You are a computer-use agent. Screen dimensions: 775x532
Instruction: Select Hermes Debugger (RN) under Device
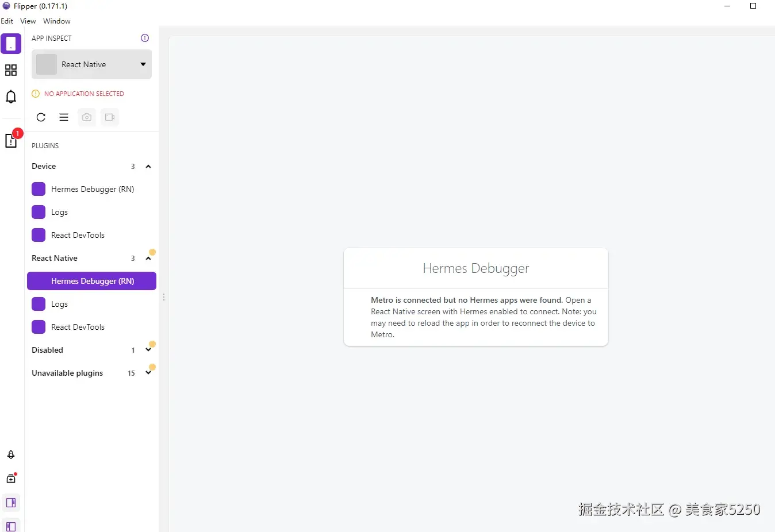91,189
